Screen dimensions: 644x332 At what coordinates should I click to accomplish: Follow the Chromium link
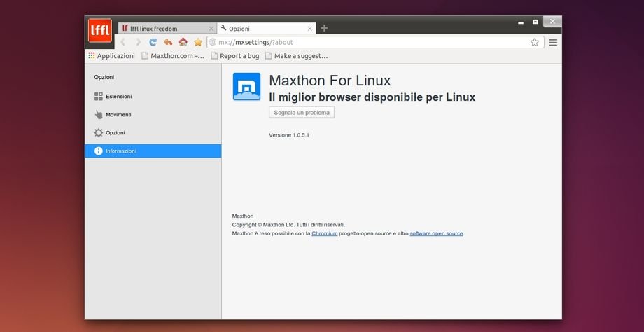point(325,233)
